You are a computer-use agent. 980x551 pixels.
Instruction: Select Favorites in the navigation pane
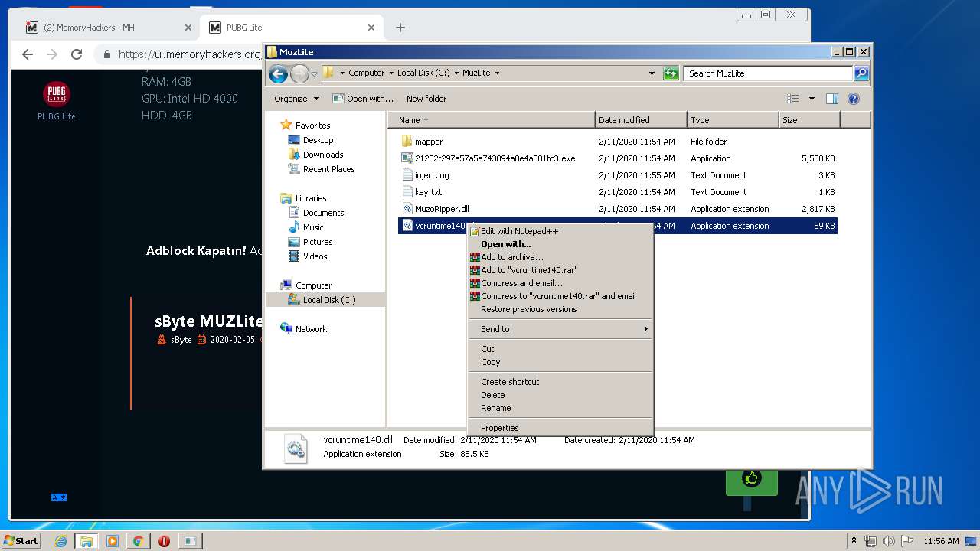click(313, 126)
